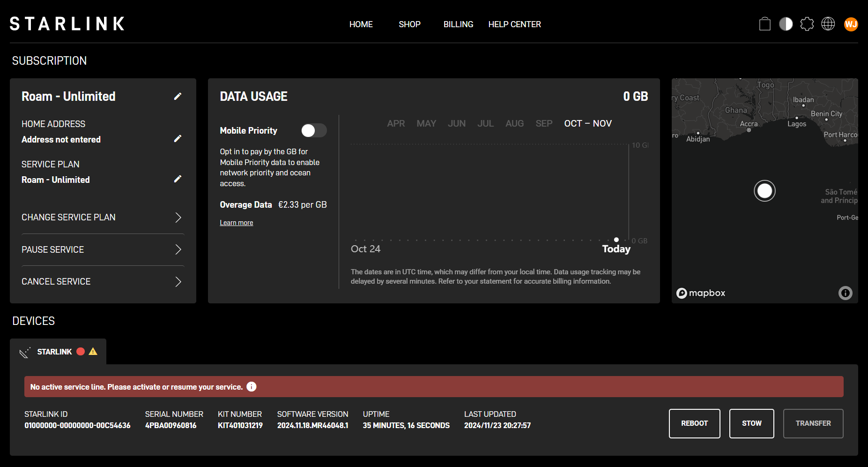Screen dimensions: 868x467
Task: Select MAY in data usage months
Action: [x=426, y=123]
